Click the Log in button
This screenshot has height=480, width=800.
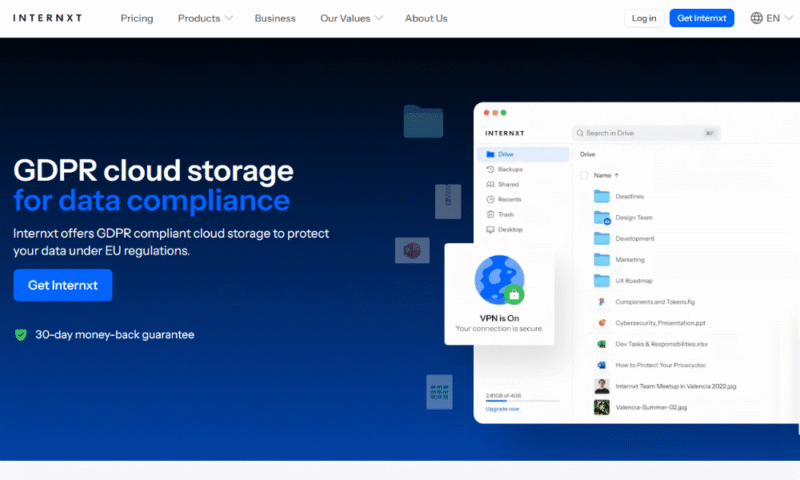click(x=644, y=18)
